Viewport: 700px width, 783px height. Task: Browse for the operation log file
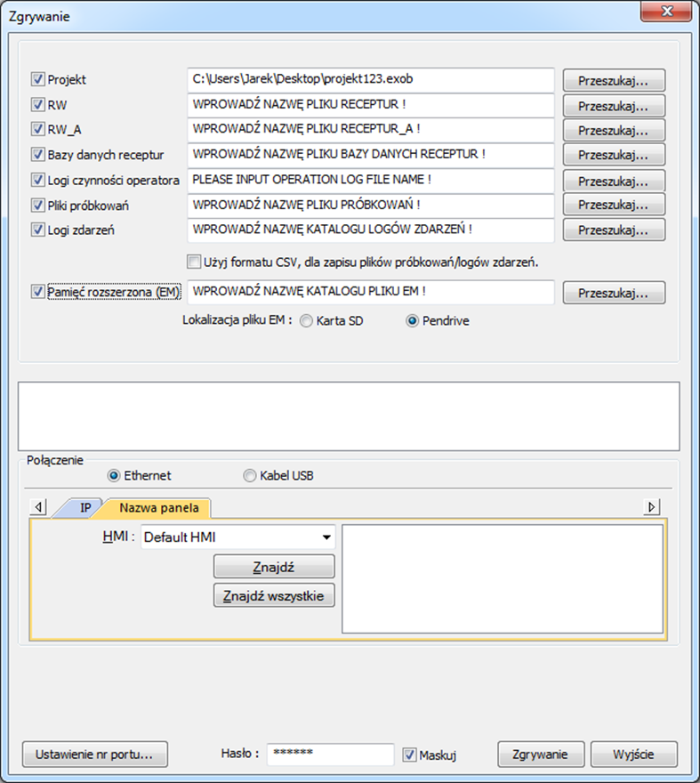(614, 181)
